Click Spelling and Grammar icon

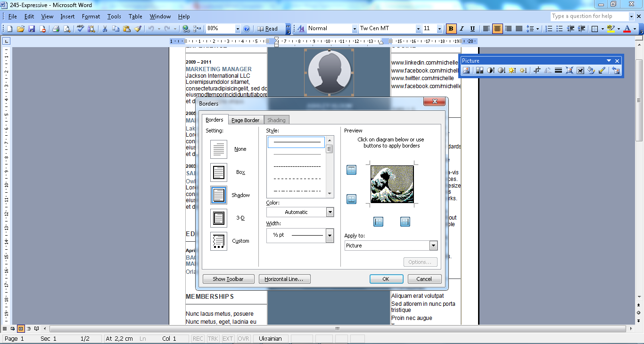[x=80, y=29]
